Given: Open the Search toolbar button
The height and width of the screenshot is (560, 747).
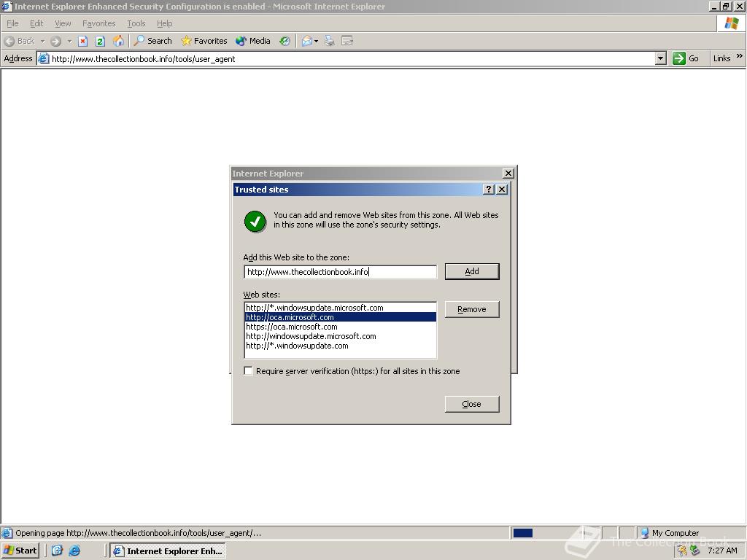Looking at the screenshot, I should click(153, 41).
